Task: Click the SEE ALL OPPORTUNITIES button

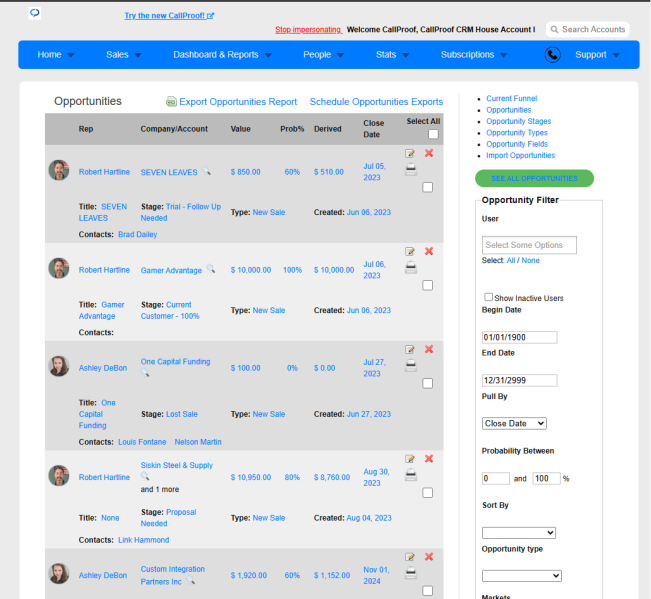Action: point(534,178)
